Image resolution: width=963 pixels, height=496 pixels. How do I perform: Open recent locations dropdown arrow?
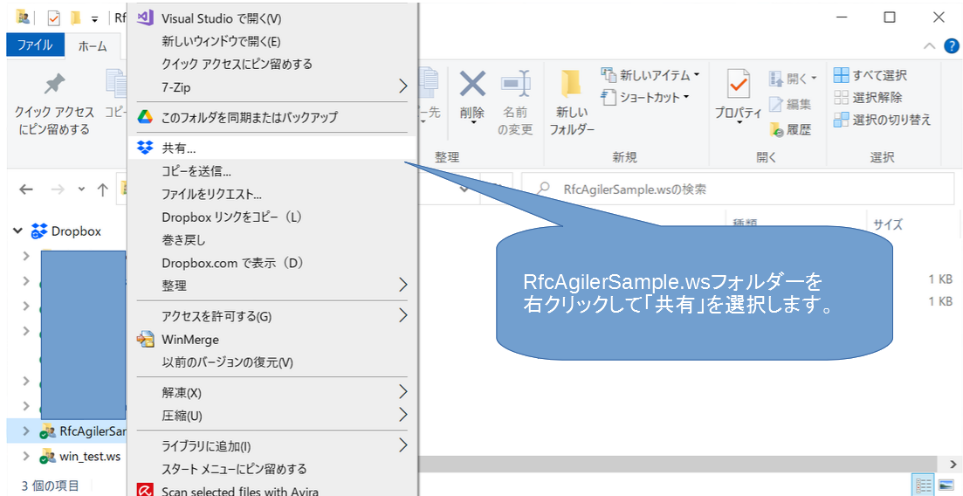[82, 189]
